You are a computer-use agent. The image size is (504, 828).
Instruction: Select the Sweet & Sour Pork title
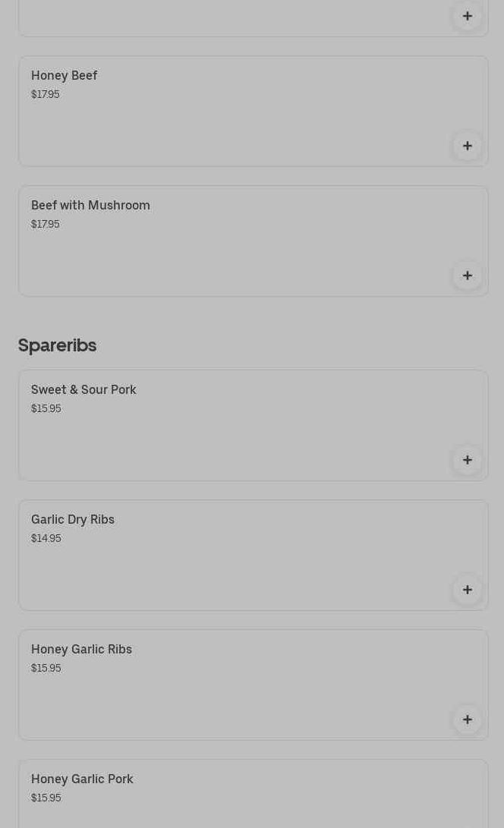83,389
